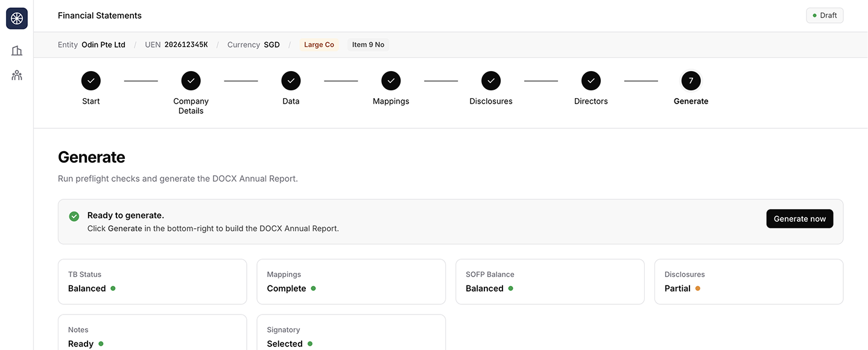Click the Draft status badge
Viewport: 868px width, 350px height.
point(824,16)
